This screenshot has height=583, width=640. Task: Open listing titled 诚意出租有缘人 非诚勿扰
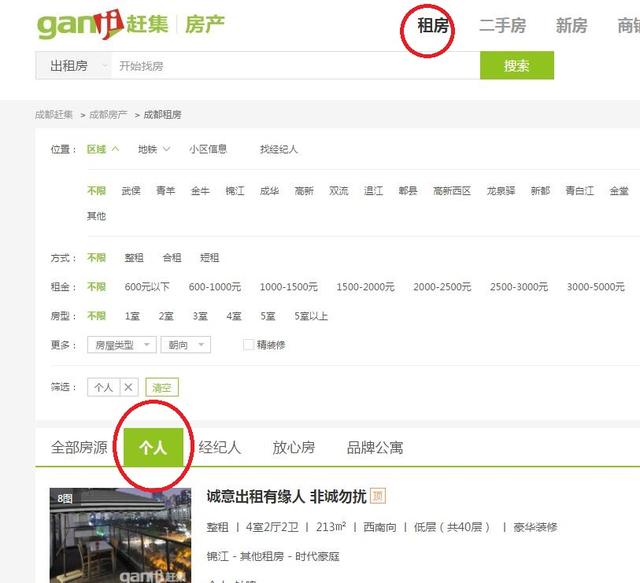[285, 496]
